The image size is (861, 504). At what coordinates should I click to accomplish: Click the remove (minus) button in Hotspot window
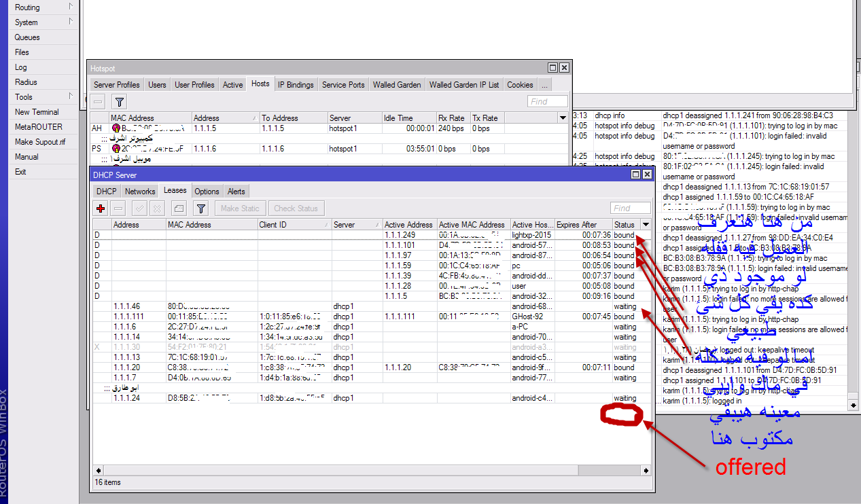click(x=99, y=102)
